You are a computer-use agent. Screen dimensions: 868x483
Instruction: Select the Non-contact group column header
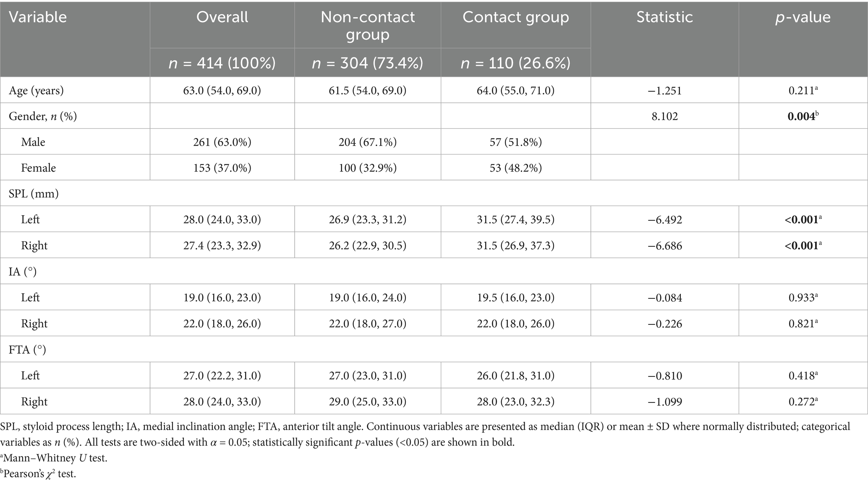(367, 25)
